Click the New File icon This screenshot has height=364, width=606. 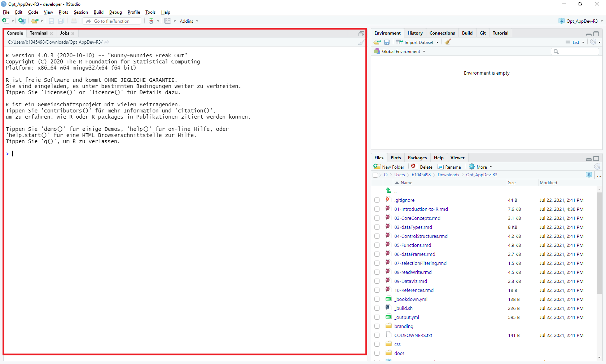point(5,21)
